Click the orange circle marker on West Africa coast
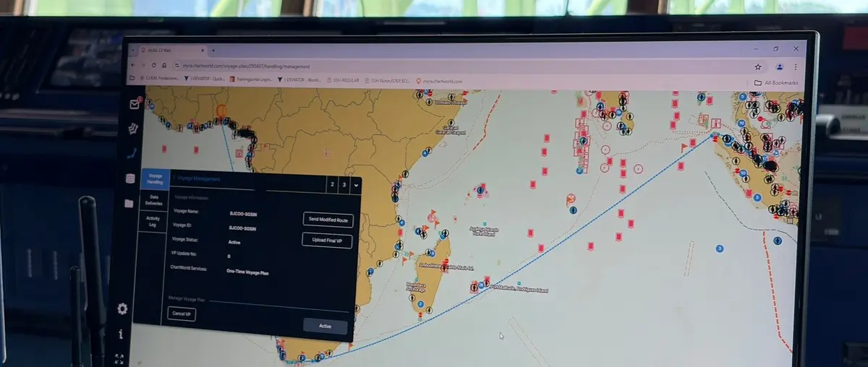868x367 pixels. pos(221,111)
